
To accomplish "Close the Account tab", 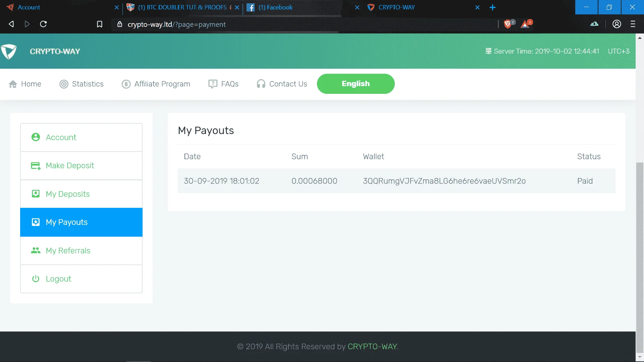I will point(117,7).
